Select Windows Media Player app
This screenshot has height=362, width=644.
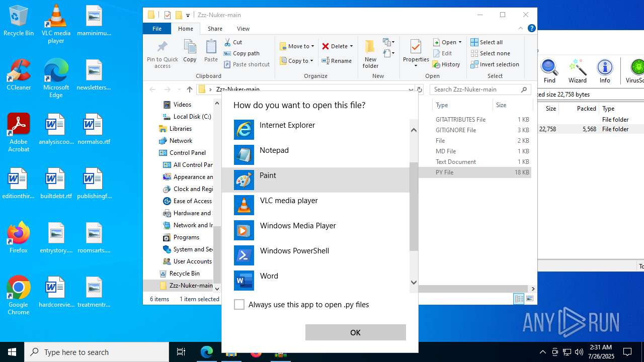point(315,230)
